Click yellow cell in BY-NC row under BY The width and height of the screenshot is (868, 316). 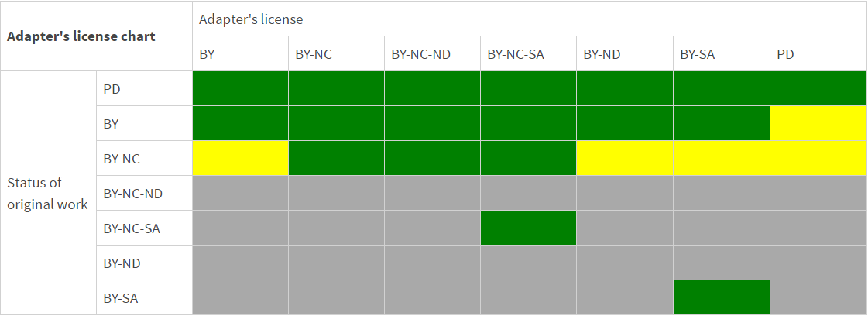click(x=240, y=158)
